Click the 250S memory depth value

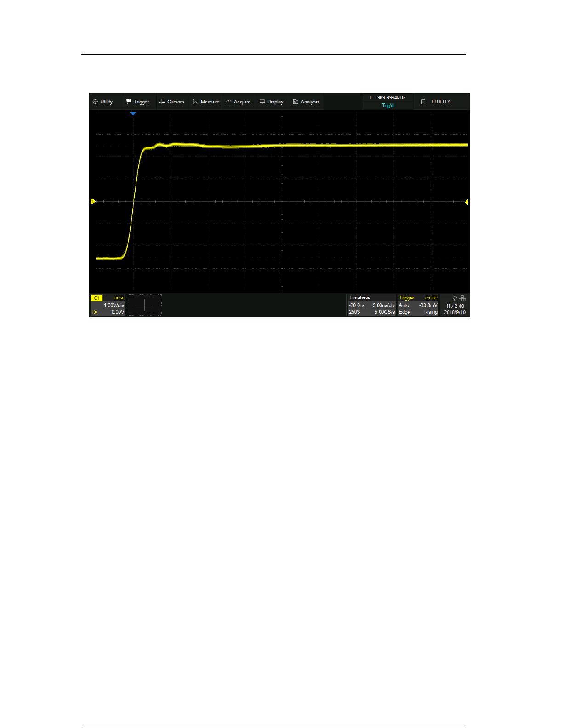pos(354,312)
